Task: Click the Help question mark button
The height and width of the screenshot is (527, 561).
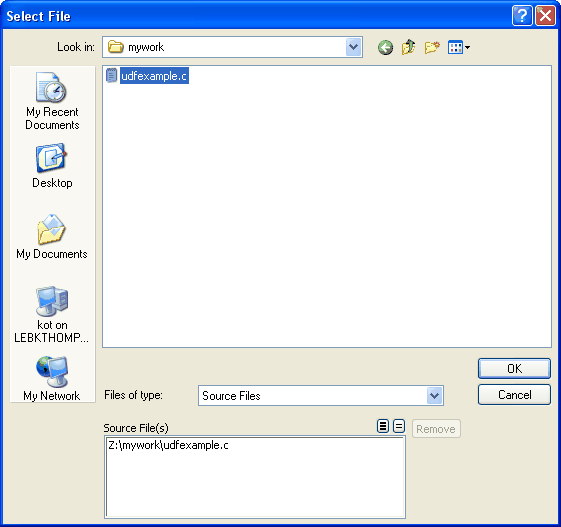Action: [522, 16]
